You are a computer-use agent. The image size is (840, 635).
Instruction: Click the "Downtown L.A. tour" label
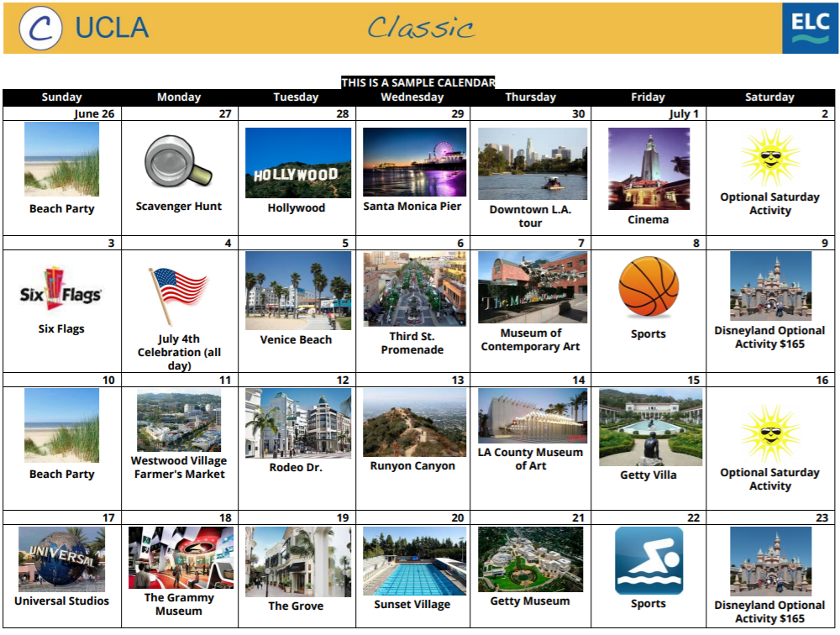[x=530, y=216]
